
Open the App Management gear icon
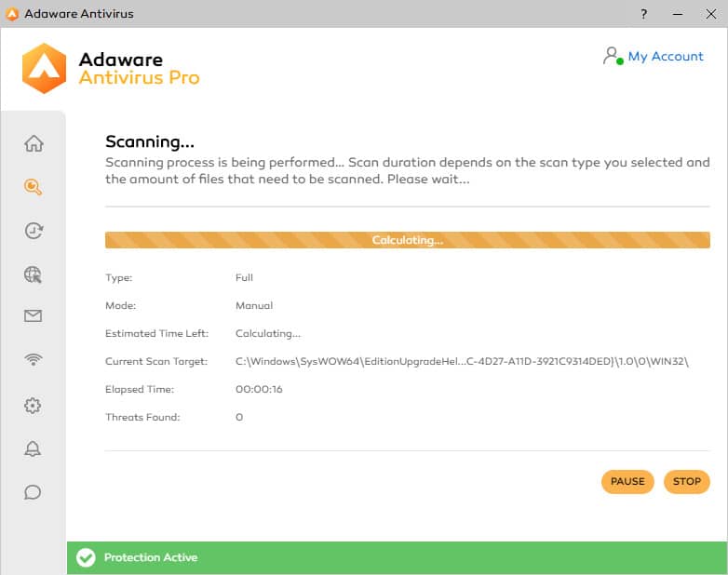click(x=33, y=406)
